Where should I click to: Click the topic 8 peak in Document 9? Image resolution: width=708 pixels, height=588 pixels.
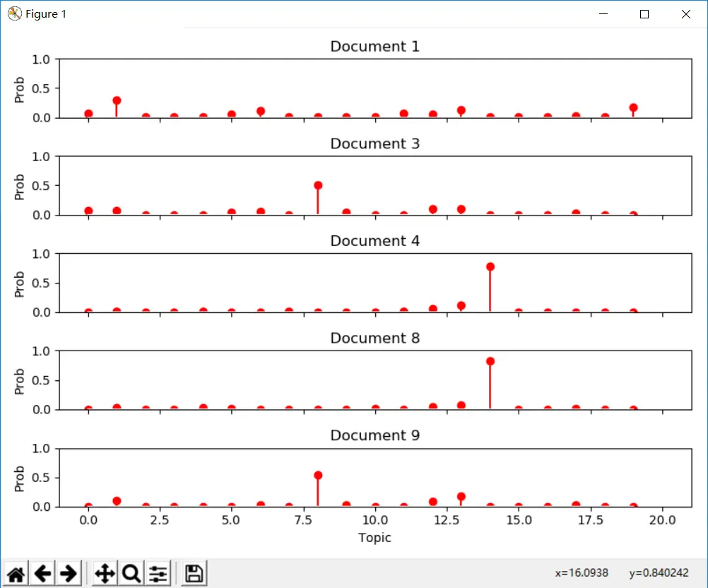tap(318, 475)
